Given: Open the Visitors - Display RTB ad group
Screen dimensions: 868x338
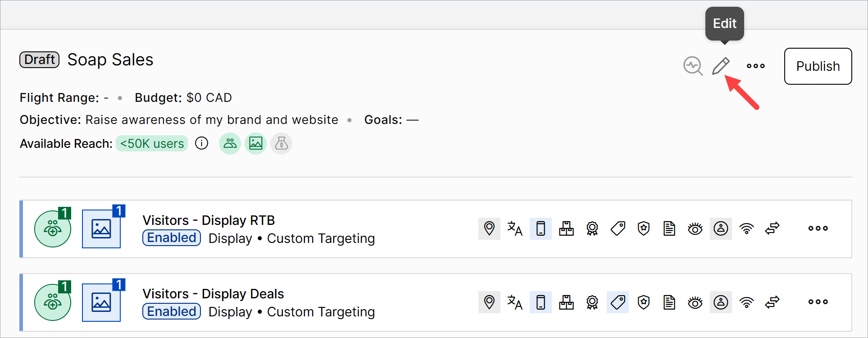Looking at the screenshot, I should tap(209, 220).
